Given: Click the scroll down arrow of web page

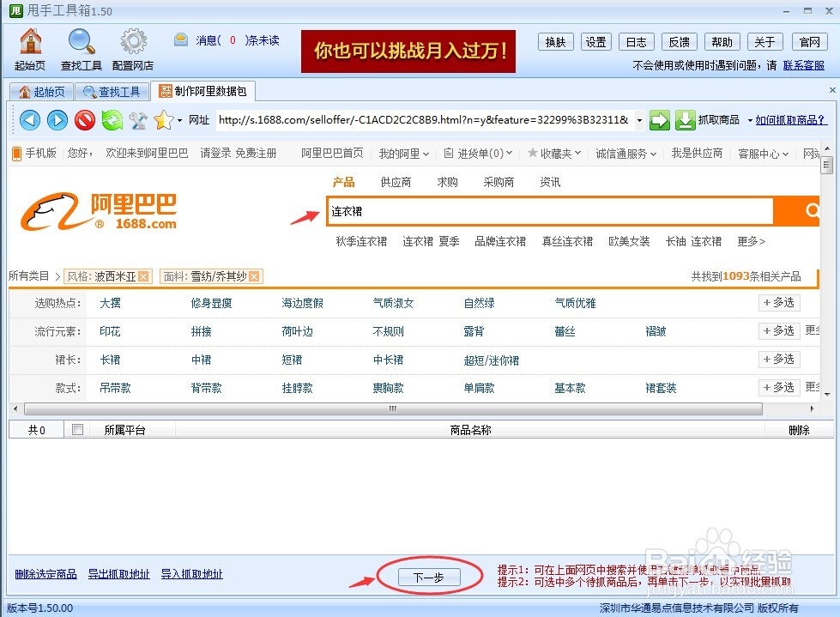Looking at the screenshot, I should point(827,394).
